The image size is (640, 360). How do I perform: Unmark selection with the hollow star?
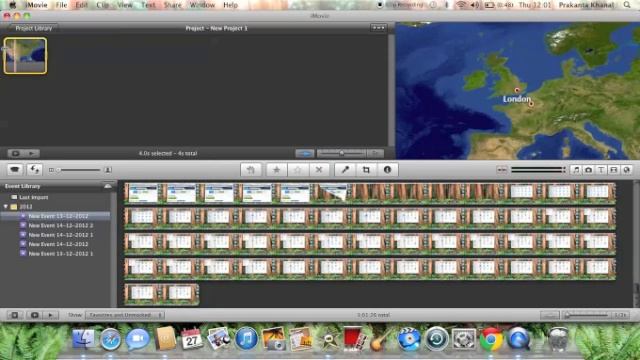298,170
